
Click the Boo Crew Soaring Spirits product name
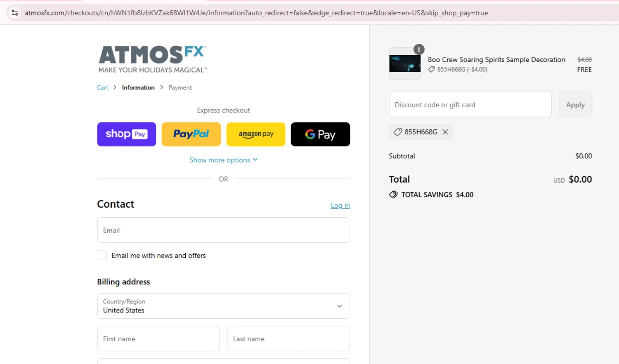coord(496,59)
